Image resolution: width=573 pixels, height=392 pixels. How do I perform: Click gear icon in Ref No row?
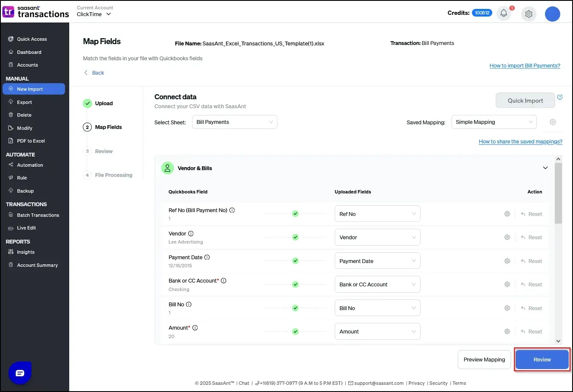point(507,214)
